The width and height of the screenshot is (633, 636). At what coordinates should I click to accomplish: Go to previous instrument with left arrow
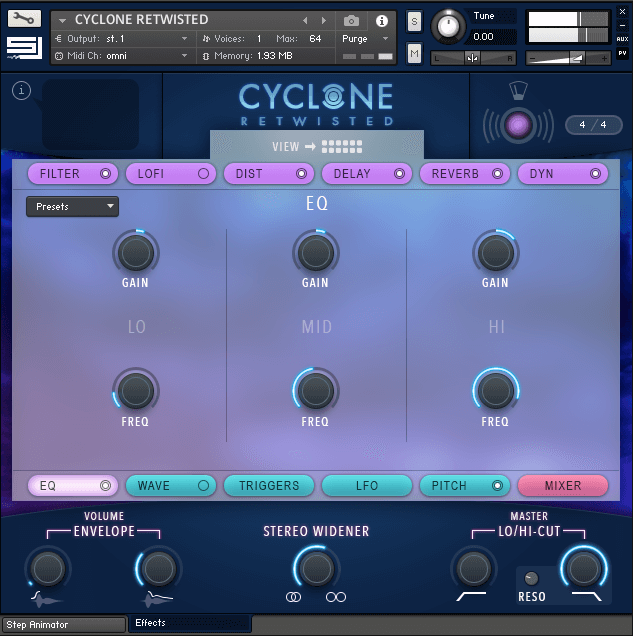(x=306, y=20)
